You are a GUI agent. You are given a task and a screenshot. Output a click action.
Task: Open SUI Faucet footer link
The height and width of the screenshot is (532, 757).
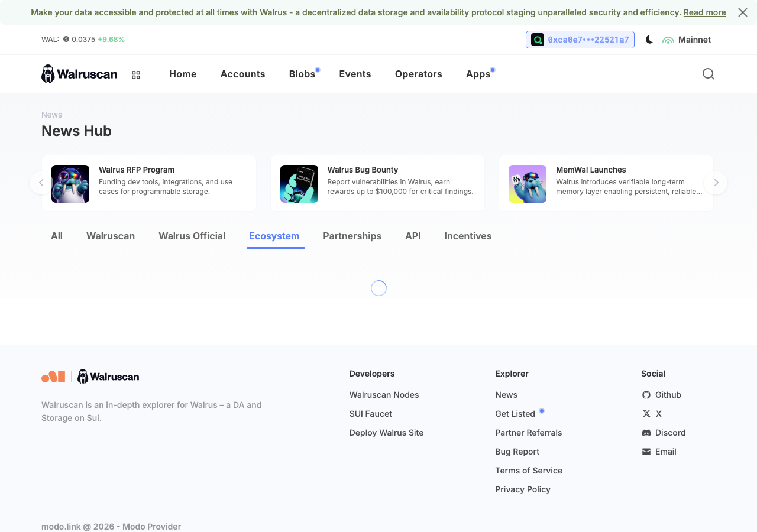tap(371, 414)
